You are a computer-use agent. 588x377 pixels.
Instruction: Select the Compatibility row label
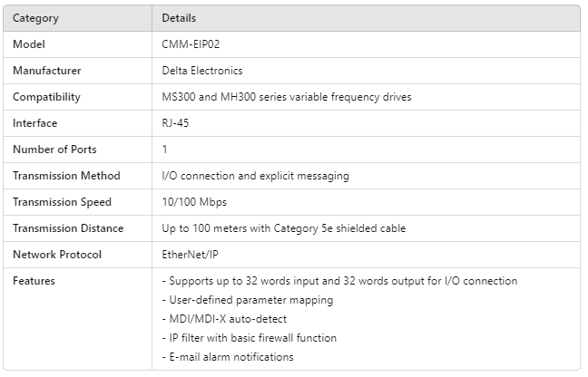point(46,97)
